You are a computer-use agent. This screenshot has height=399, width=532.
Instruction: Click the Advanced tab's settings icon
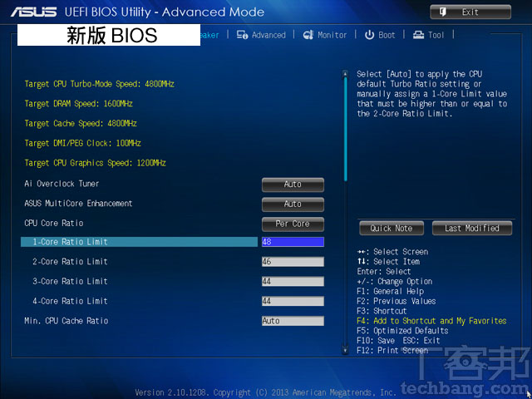pos(242,35)
